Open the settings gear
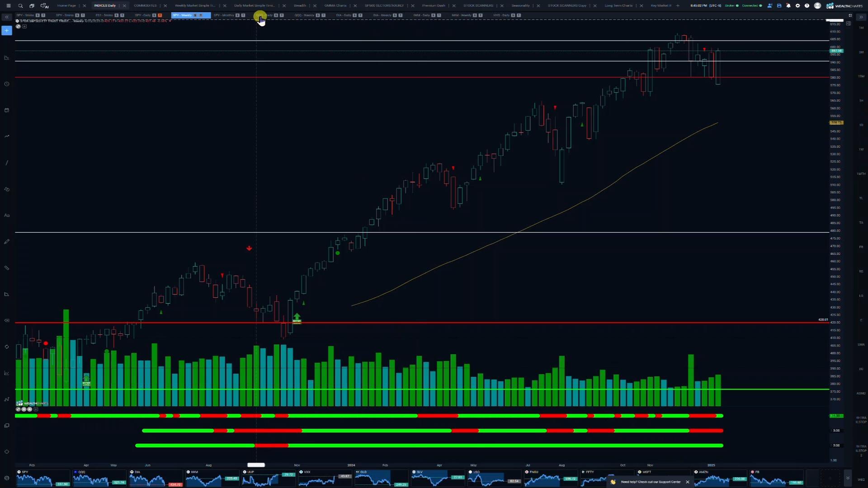The height and width of the screenshot is (488, 868). pyautogui.click(x=797, y=5)
